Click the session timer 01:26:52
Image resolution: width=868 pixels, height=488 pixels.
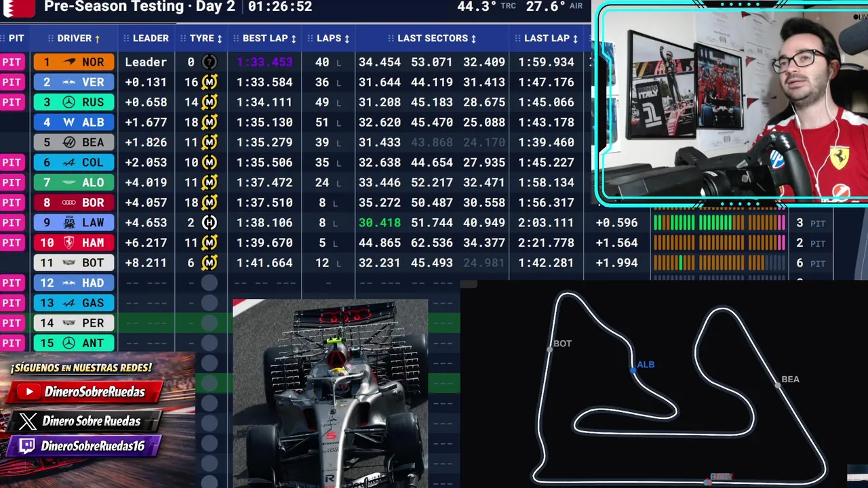pyautogui.click(x=280, y=7)
